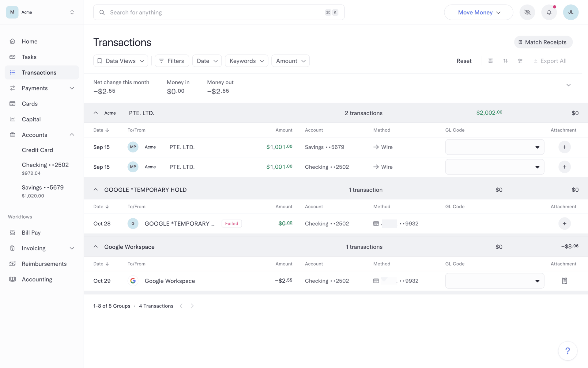Open Savings ••5679 account in sidebar
The width and height of the screenshot is (588, 368).
click(43, 191)
